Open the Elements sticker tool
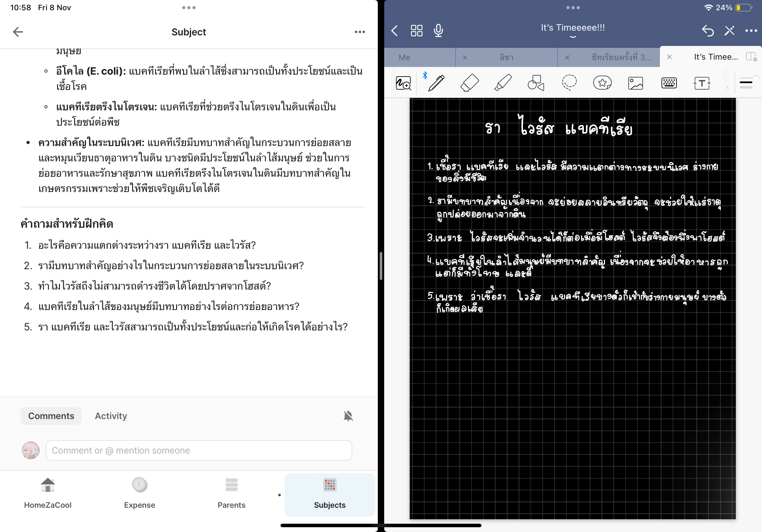Viewport: 762px width, 532px height. [x=602, y=83]
